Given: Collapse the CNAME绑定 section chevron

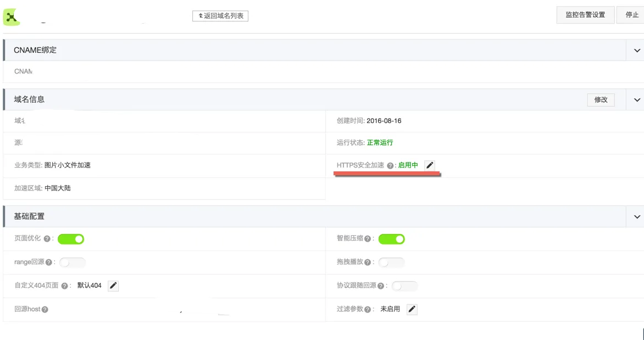Looking at the screenshot, I should pyautogui.click(x=637, y=51).
